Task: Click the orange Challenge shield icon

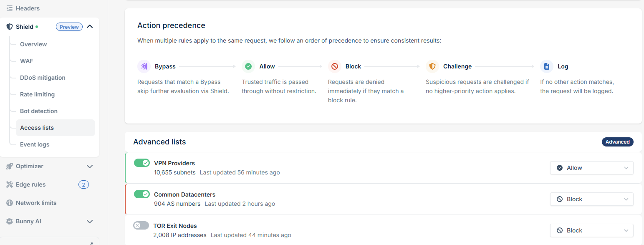Action: 432,66
